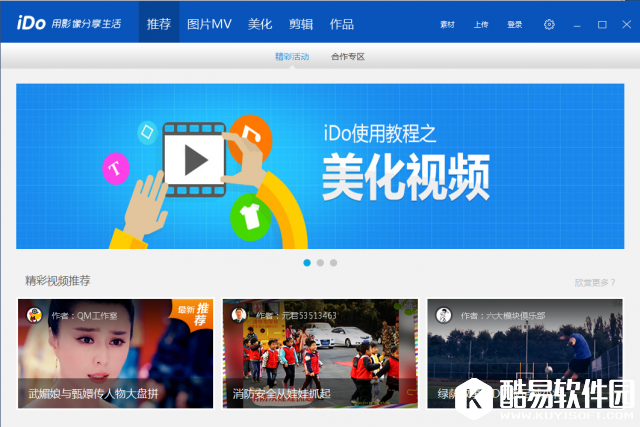Click the 登录 button

click(515, 24)
